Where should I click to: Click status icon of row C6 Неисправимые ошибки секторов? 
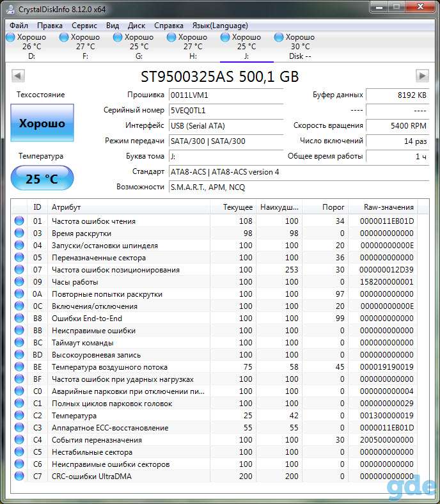(19, 464)
